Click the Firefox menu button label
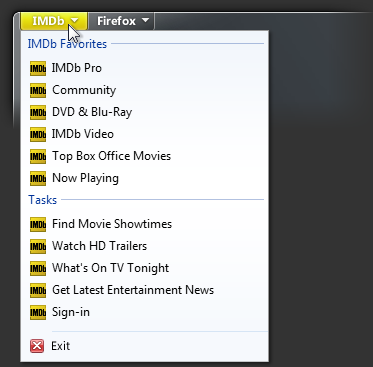373x367 pixels. (x=116, y=21)
